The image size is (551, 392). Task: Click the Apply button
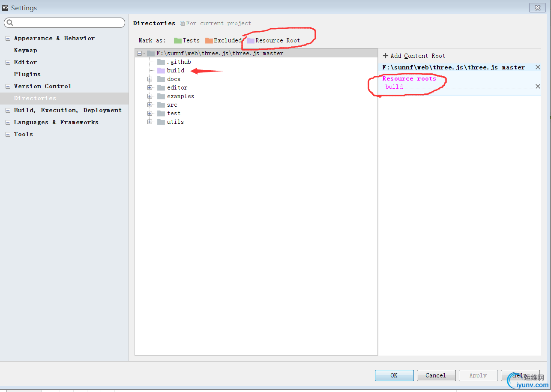pos(478,375)
